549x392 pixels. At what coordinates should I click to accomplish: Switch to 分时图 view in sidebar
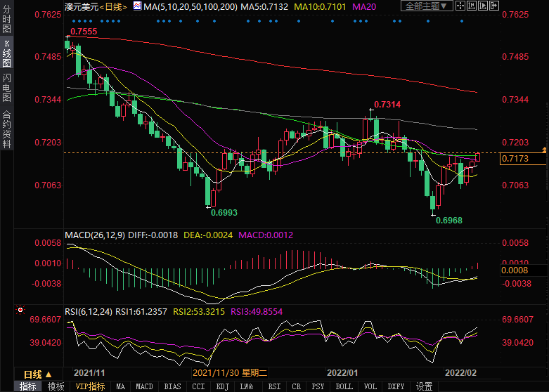(x=6, y=21)
